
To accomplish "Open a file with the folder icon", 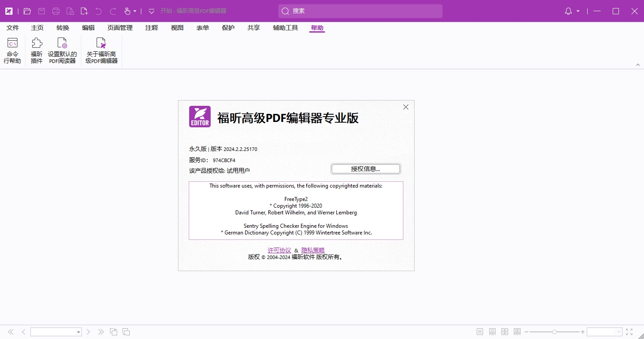I will pos(27,11).
